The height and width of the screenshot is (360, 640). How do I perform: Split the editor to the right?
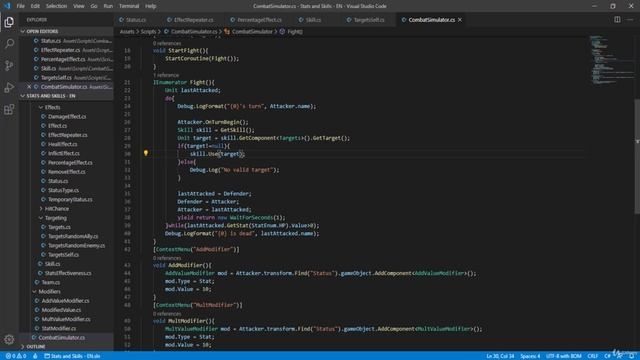(x=617, y=20)
